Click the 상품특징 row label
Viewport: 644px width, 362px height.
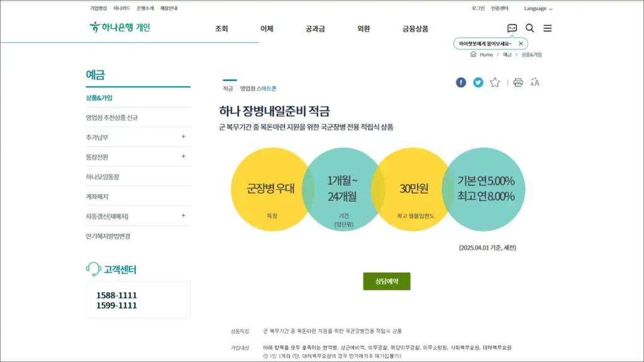click(x=240, y=331)
